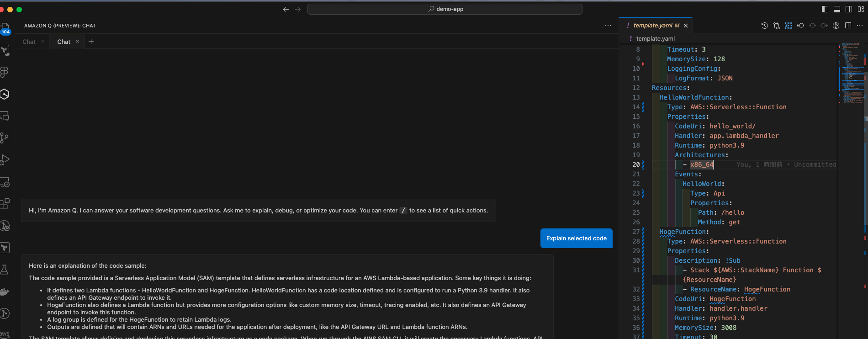This screenshot has height=339, width=868.
Task: Click 'Handler: handler.handler' on line 34
Action: (721, 308)
